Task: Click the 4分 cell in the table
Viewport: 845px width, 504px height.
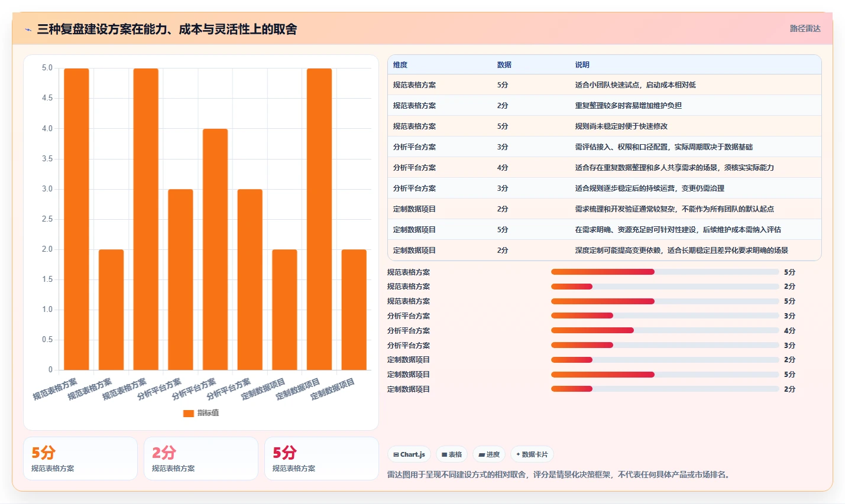Action: click(503, 168)
